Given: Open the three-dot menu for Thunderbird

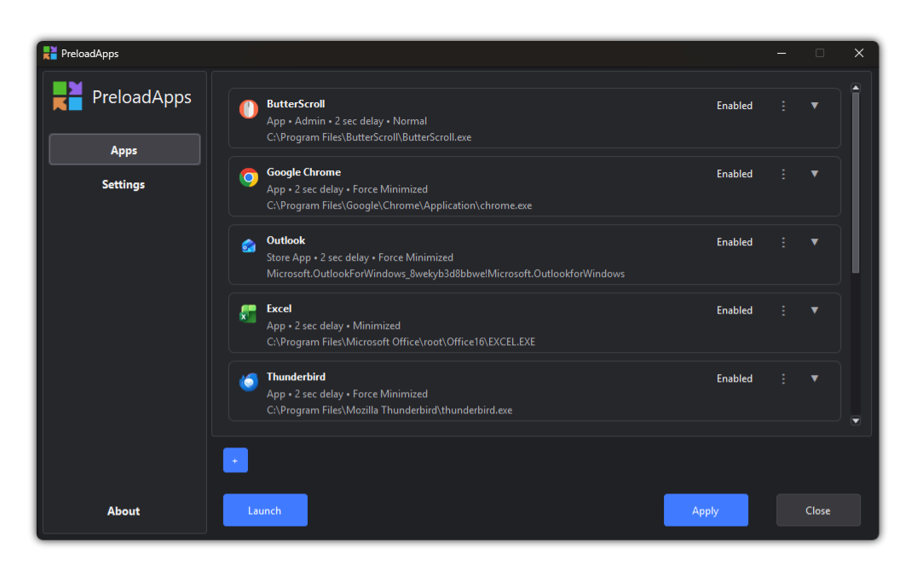Looking at the screenshot, I should (x=783, y=378).
